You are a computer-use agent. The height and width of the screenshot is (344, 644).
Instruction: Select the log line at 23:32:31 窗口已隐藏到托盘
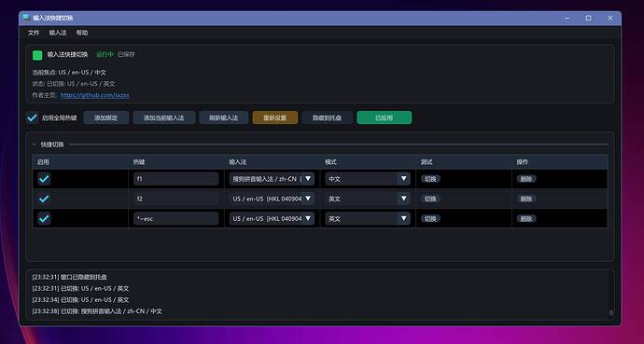(69, 277)
